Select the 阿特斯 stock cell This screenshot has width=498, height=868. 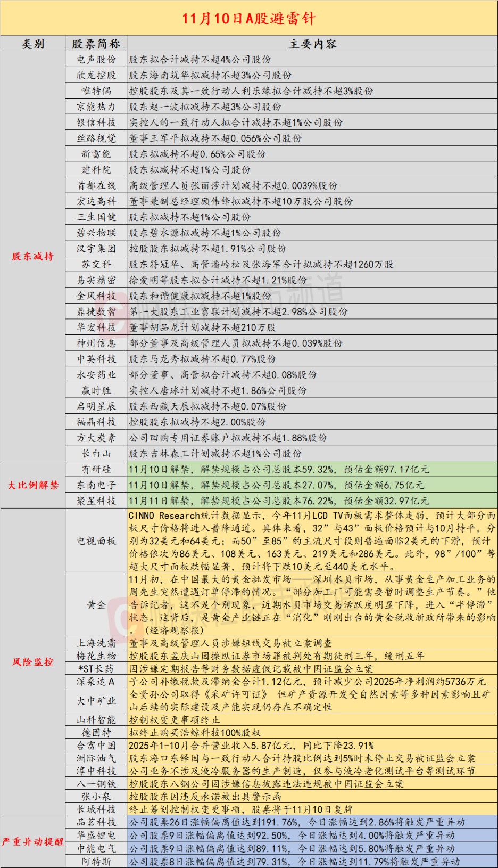[96, 862]
